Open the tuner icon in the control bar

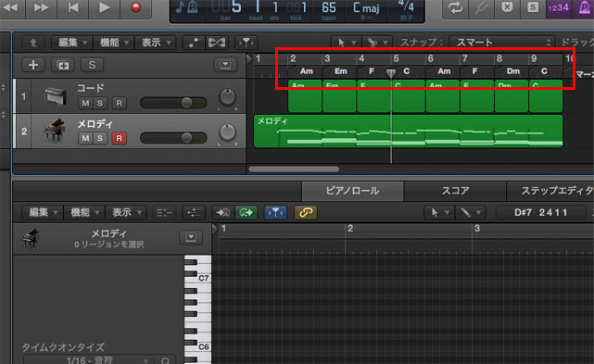coord(481,7)
